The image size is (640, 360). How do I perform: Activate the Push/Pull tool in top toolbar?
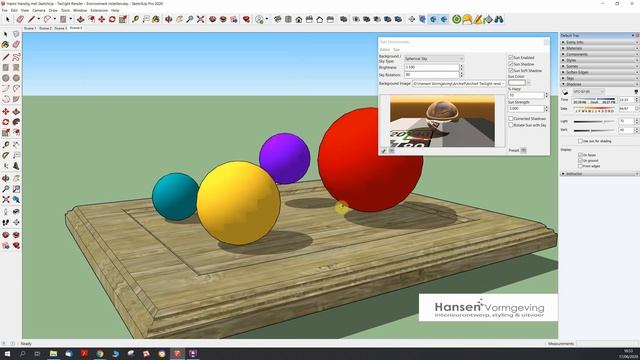point(80,19)
